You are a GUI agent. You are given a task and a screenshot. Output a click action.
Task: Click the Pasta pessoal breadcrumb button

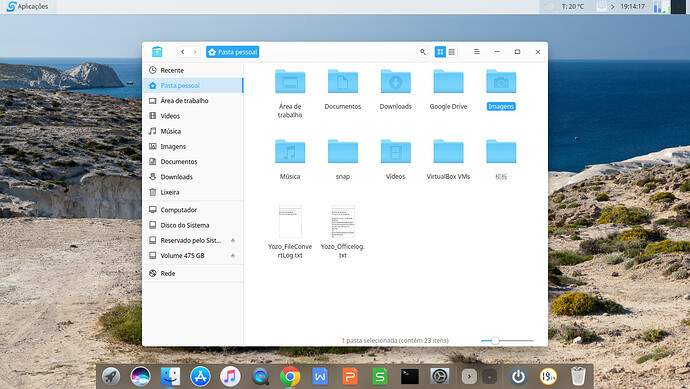(232, 52)
